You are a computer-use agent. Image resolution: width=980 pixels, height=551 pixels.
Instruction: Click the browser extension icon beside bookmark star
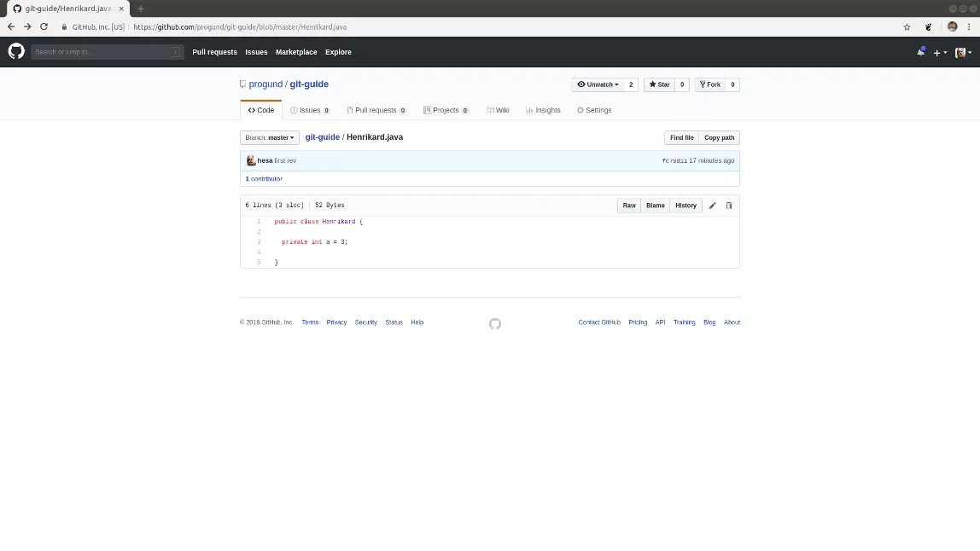pyautogui.click(x=928, y=26)
